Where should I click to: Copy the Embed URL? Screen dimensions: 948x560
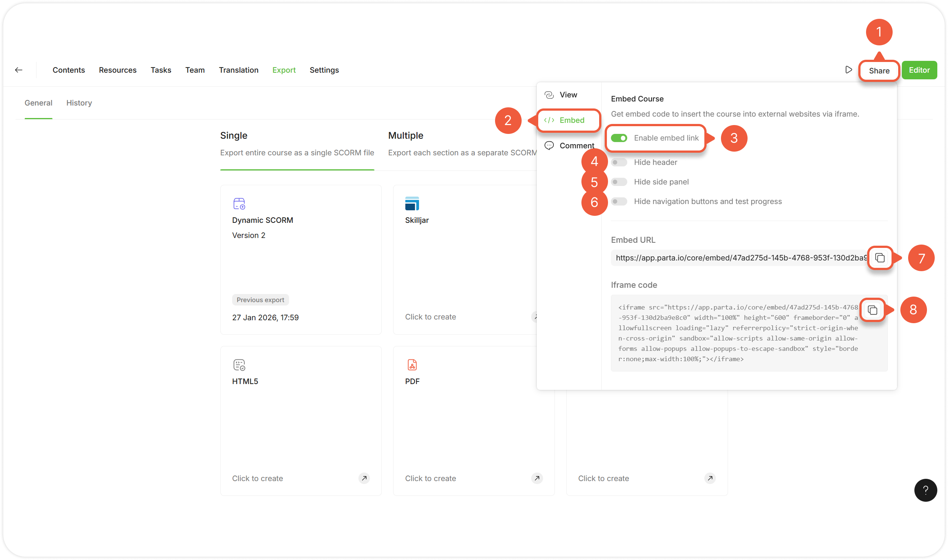(x=880, y=258)
